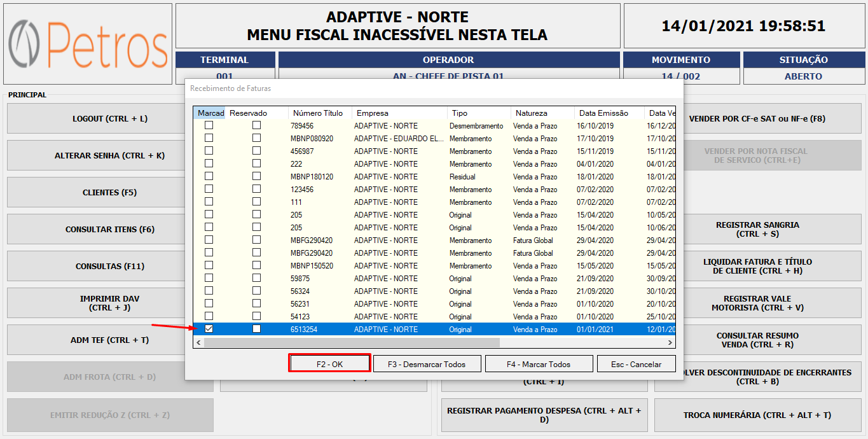Image resolution: width=868 pixels, height=439 pixels.
Task: Uncheck Marcado box for título 6513254
Action: tap(209, 329)
